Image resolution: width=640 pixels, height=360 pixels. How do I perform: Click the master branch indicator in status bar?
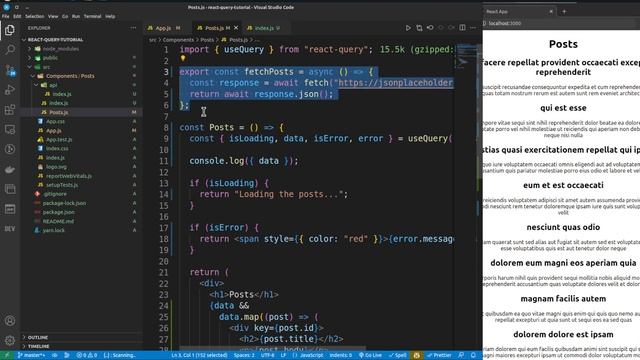pyautogui.click(x=31, y=355)
